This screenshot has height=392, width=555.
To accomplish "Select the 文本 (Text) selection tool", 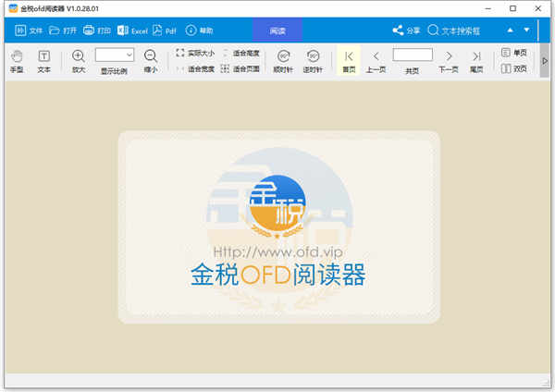I will (x=43, y=61).
